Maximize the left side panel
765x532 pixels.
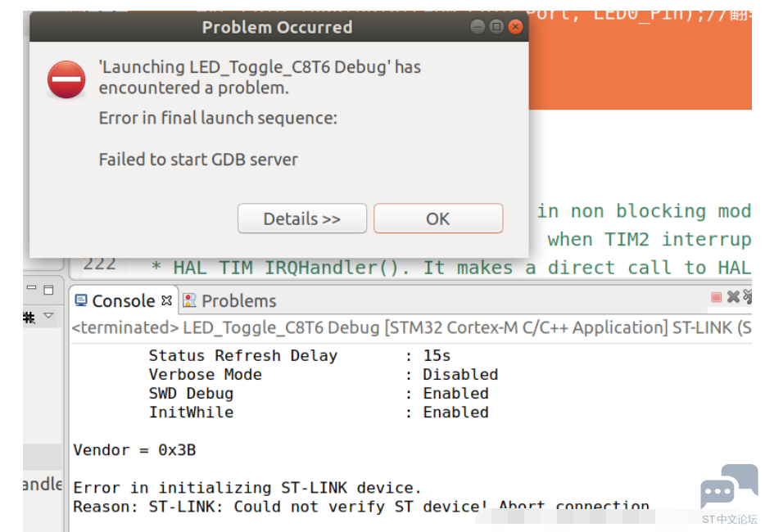point(48,290)
